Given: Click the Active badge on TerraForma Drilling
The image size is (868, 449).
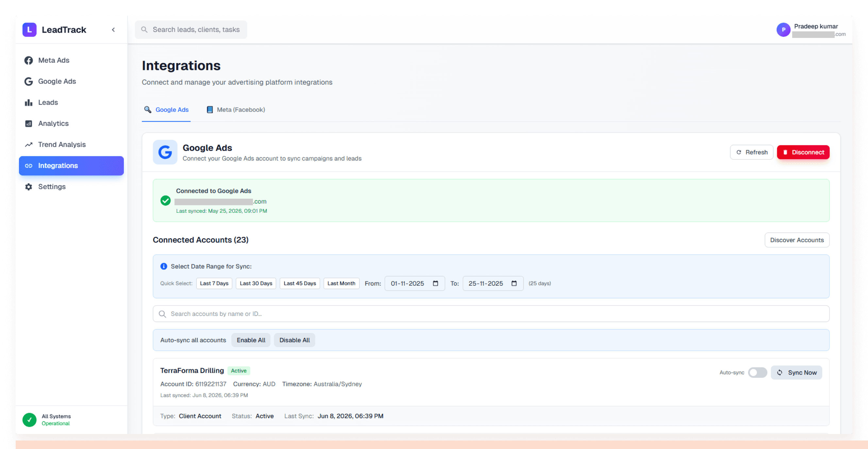Looking at the screenshot, I should tap(239, 371).
